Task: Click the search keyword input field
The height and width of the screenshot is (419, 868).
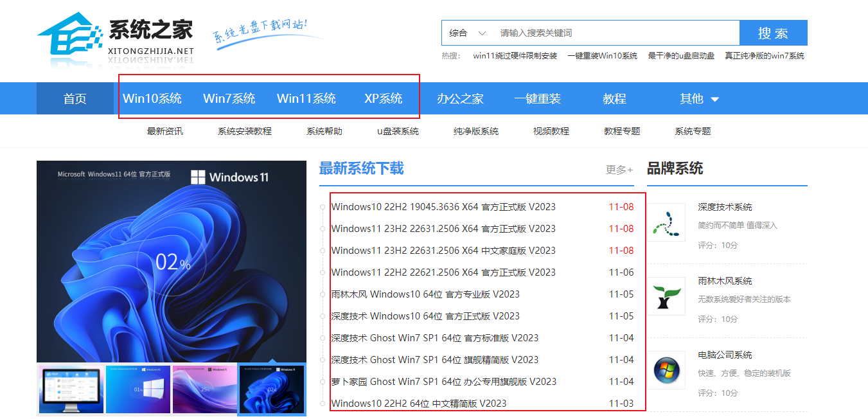Action: click(616, 33)
